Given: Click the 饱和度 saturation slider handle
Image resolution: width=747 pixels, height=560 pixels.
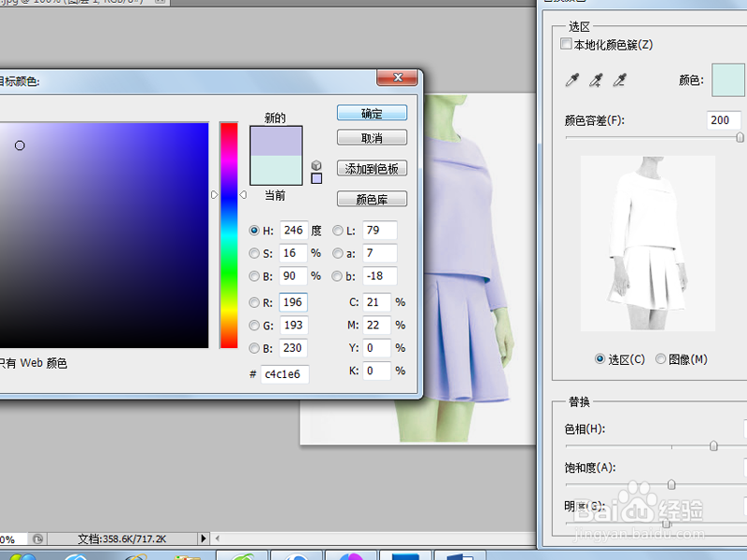Looking at the screenshot, I should (x=671, y=484).
